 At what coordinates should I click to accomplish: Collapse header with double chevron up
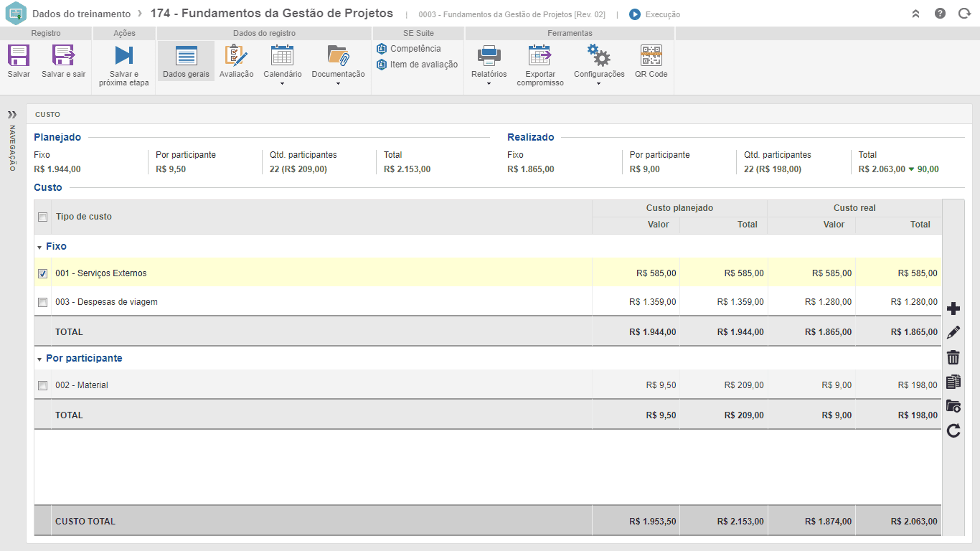(915, 14)
